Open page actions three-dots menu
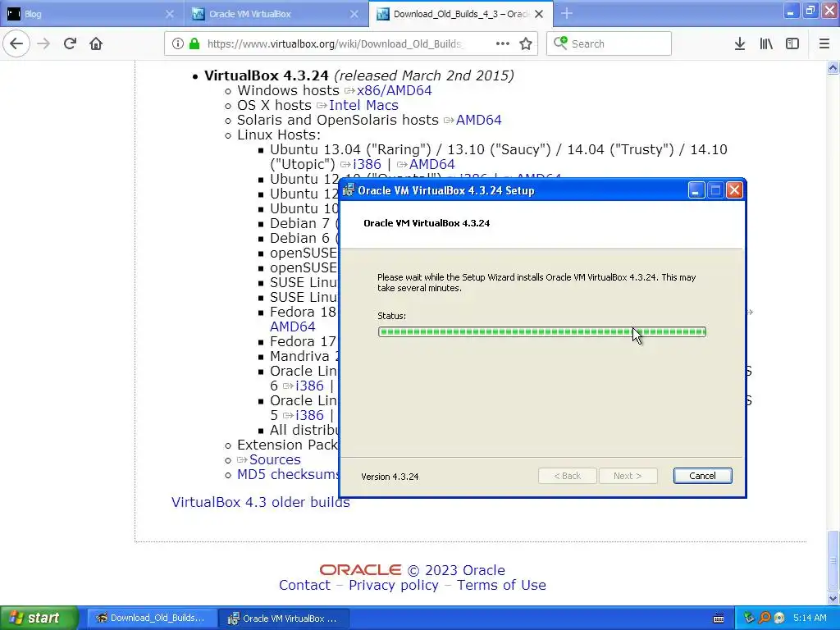The height and width of the screenshot is (630, 840). tap(503, 43)
